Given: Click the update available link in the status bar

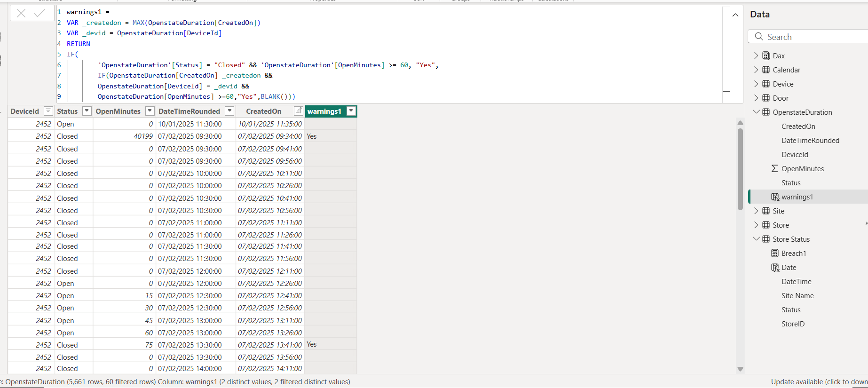Looking at the screenshot, I should (819, 382).
